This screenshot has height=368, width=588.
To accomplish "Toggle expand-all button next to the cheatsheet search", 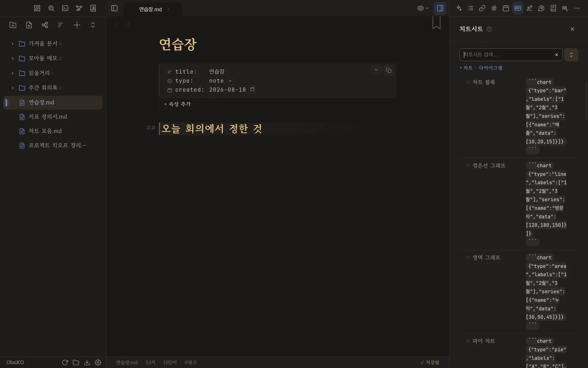I will [571, 54].
